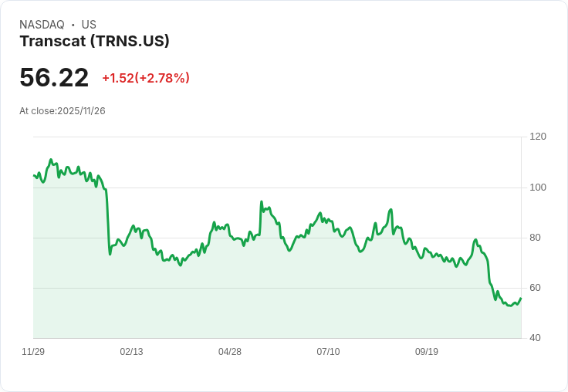Click the 40 price axis label
This screenshot has height=392, width=568.
(535, 338)
